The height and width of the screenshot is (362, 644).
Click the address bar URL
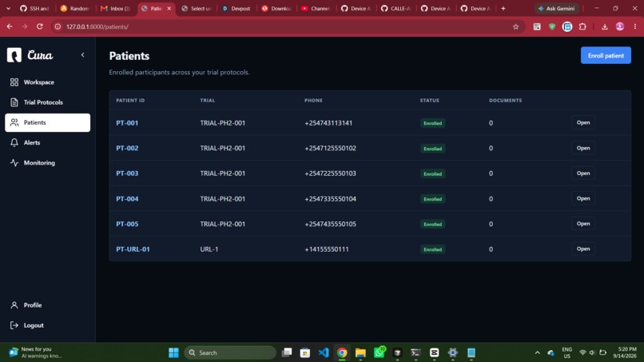coord(97,26)
